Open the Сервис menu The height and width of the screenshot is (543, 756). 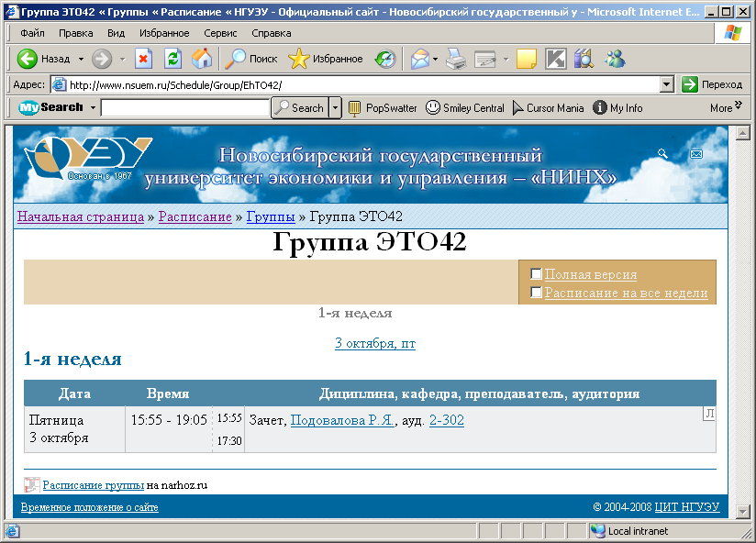point(220,33)
